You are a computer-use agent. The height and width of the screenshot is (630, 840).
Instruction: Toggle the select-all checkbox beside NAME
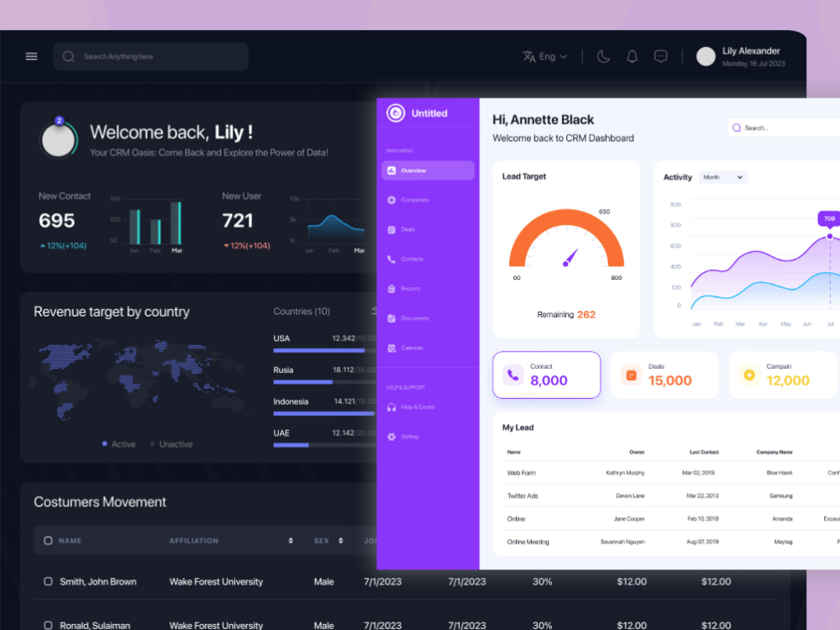48,540
